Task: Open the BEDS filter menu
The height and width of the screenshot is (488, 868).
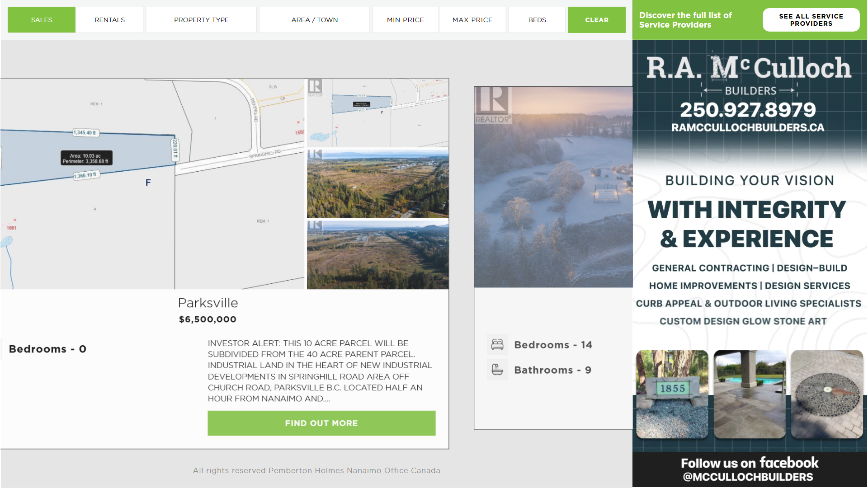Action: click(537, 20)
